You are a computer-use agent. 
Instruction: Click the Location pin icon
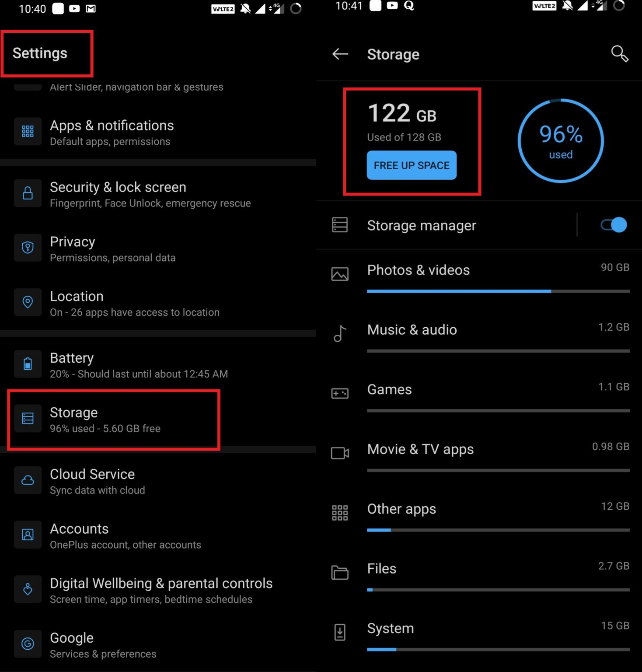(x=28, y=302)
